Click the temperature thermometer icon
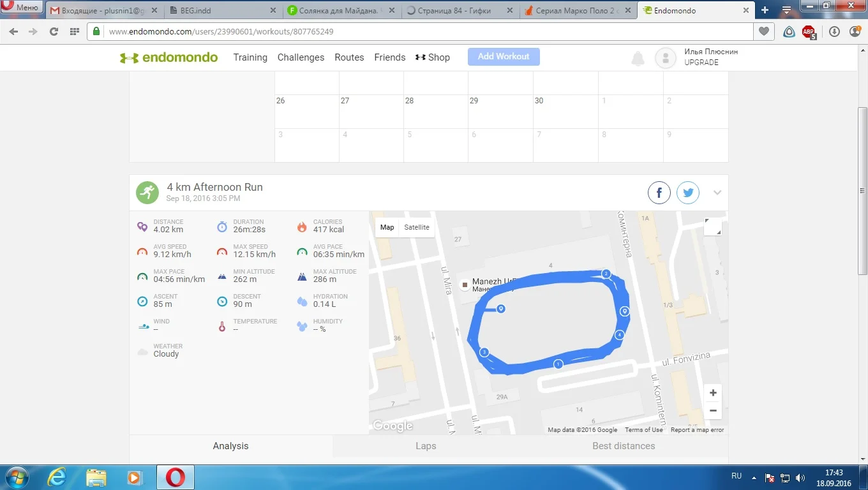 click(222, 326)
